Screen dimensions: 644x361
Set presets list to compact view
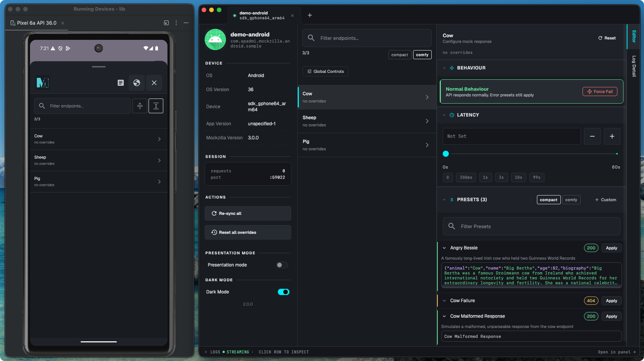coord(549,200)
